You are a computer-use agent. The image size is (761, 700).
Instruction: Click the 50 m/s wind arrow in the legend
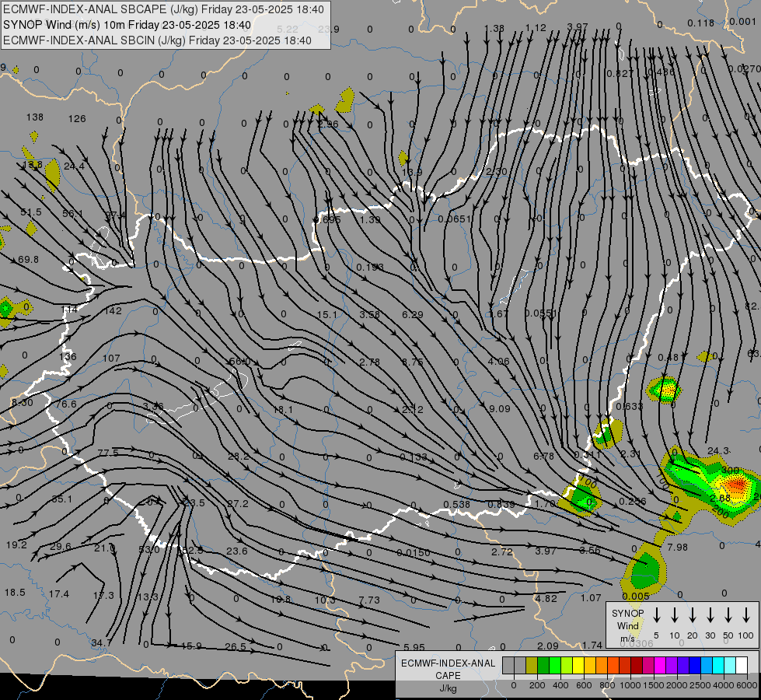point(728,615)
